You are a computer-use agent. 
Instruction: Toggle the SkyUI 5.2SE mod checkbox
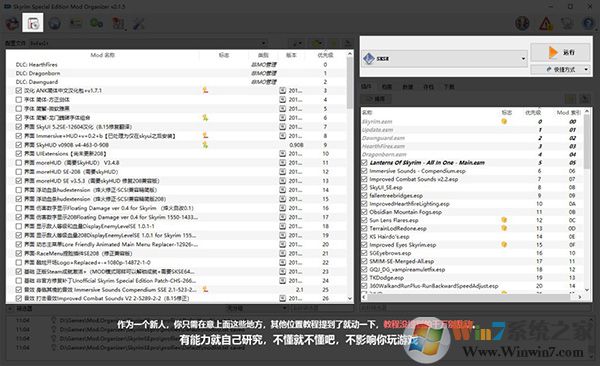[18, 127]
